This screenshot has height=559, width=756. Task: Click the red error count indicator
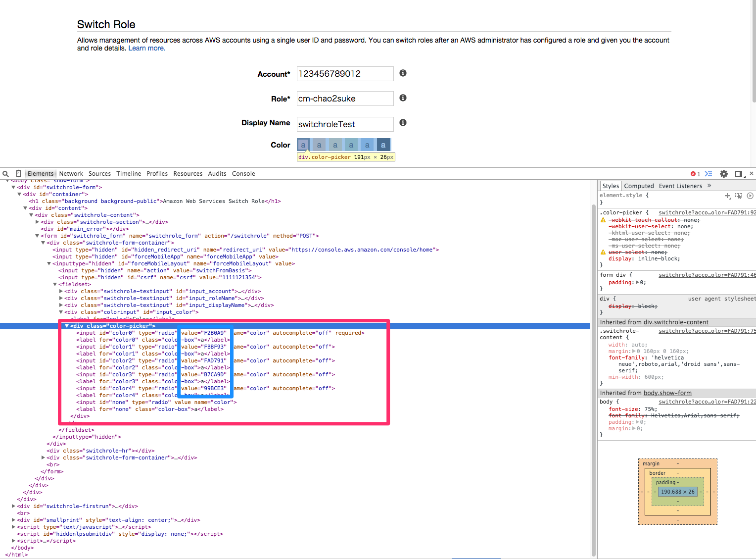pos(695,174)
